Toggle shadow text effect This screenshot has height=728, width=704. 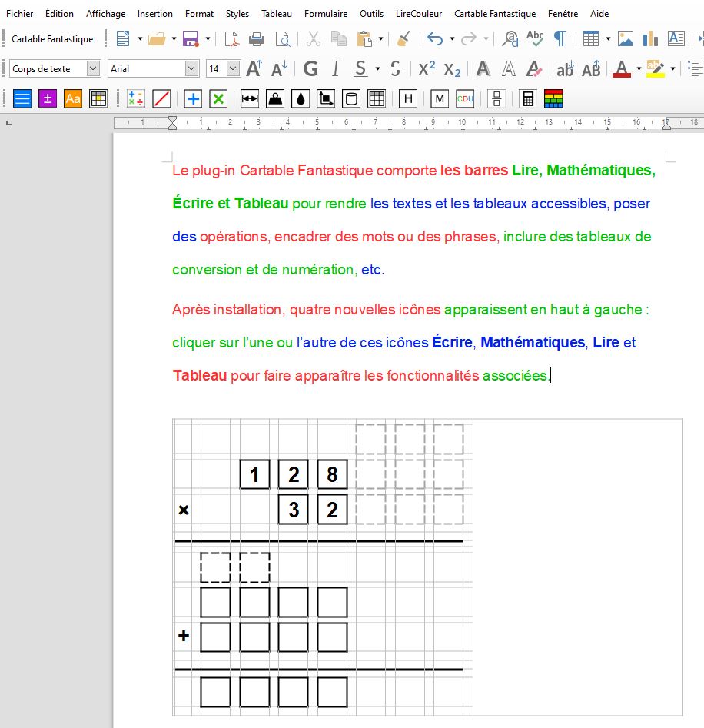coord(483,68)
